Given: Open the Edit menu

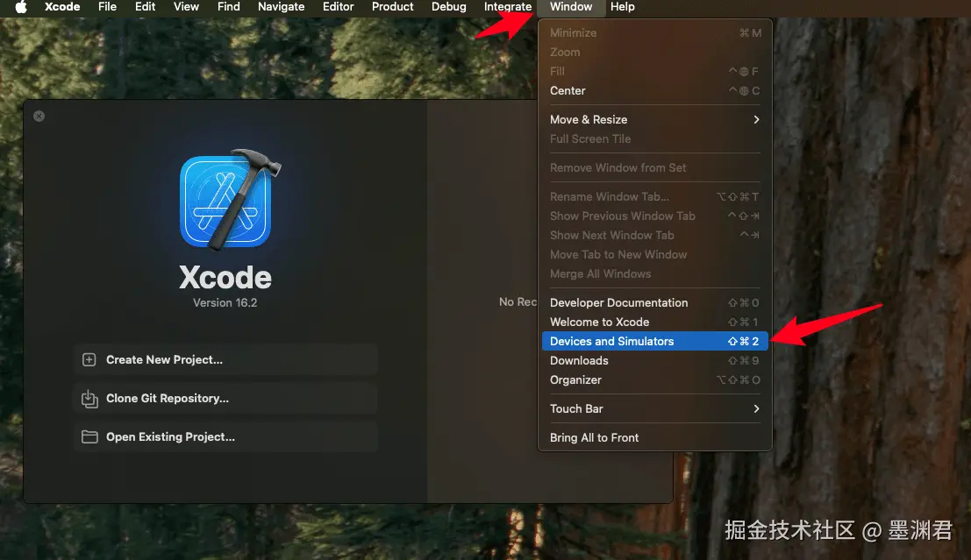Looking at the screenshot, I should tap(145, 7).
